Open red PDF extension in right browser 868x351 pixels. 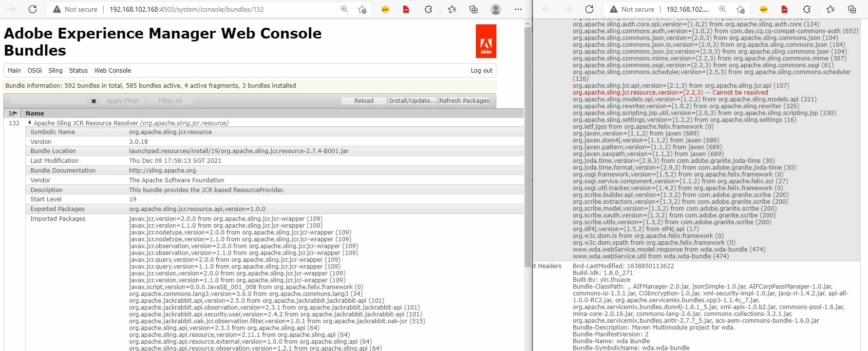point(784,9)
